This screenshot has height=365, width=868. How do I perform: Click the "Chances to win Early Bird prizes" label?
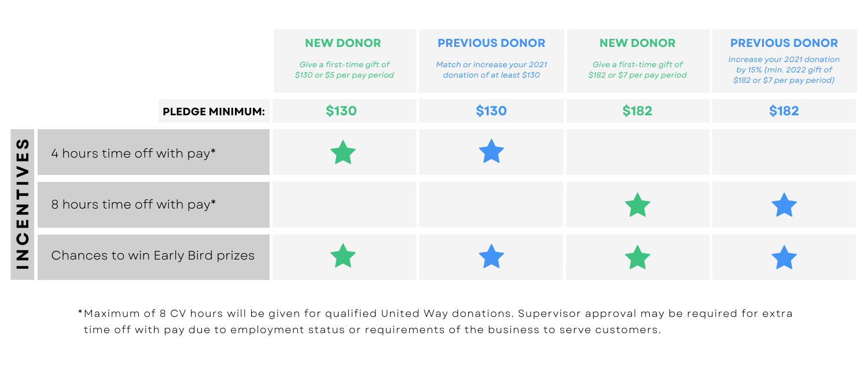click(153, 256)
